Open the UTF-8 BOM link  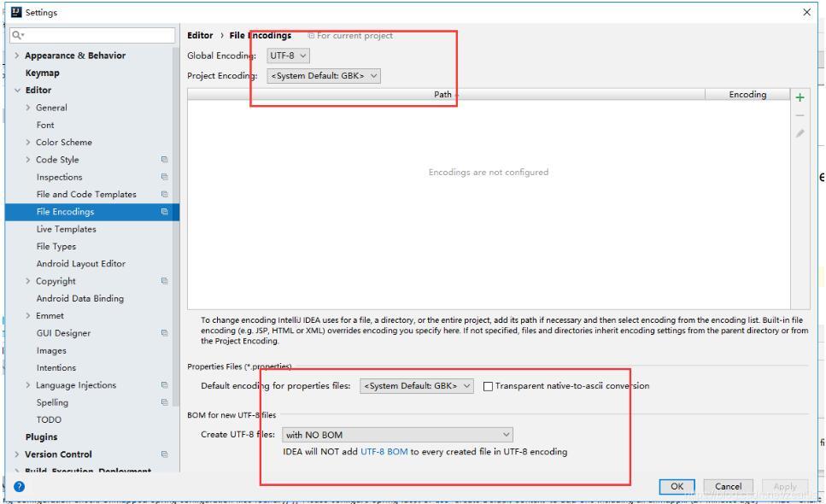[x=384, y=452]
